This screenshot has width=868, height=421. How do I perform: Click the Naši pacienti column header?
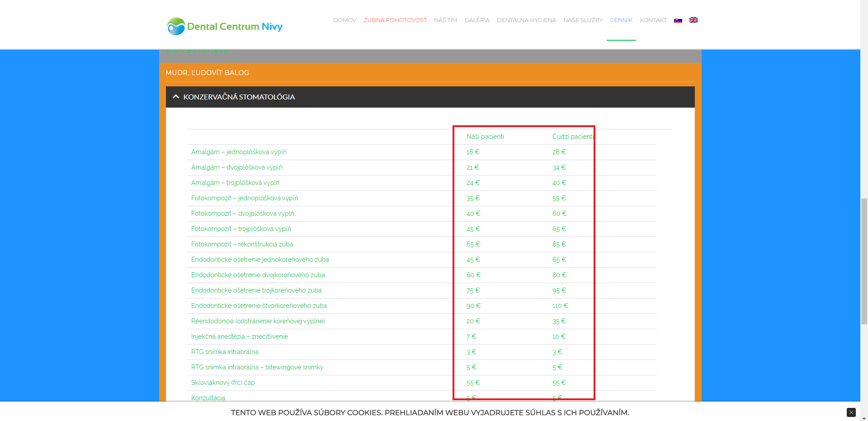click(x=485, y=137)
